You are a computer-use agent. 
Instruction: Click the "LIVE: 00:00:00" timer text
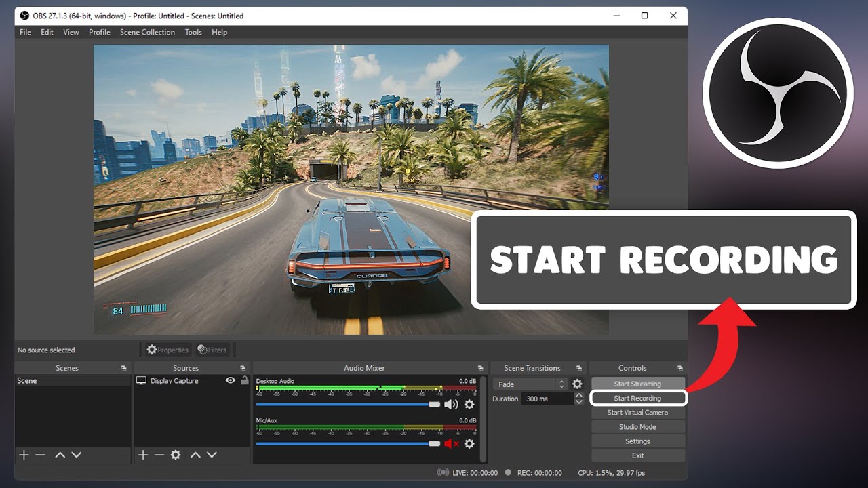[x=475, y=473]
